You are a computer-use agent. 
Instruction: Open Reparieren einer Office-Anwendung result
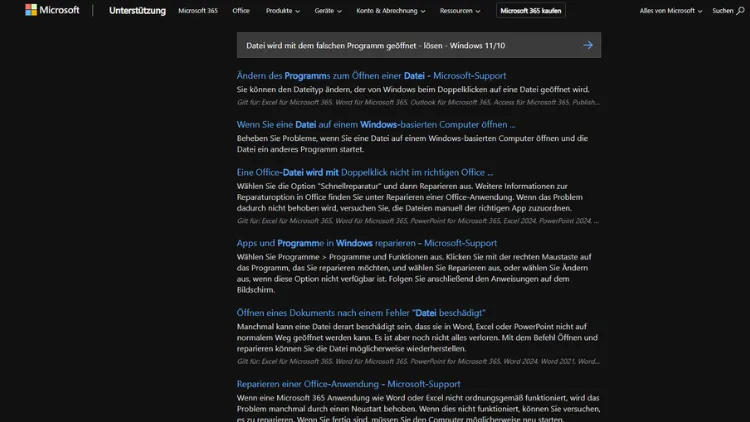(x=348, y=383)
